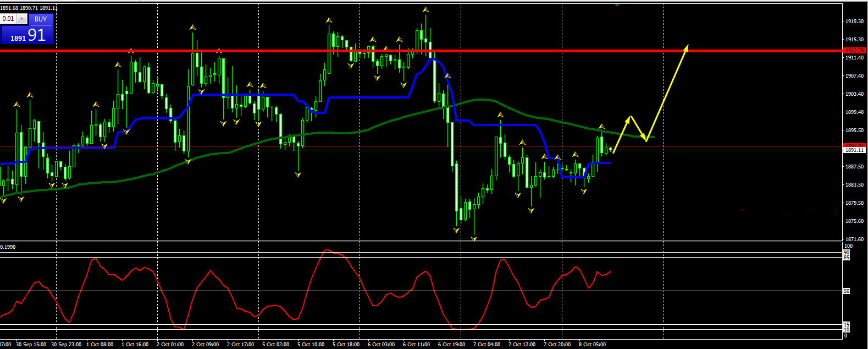Click the 8 Oct 05:00 time label
Screen dimensions: 868x349
pyautogui.click(x=592, y=345)
